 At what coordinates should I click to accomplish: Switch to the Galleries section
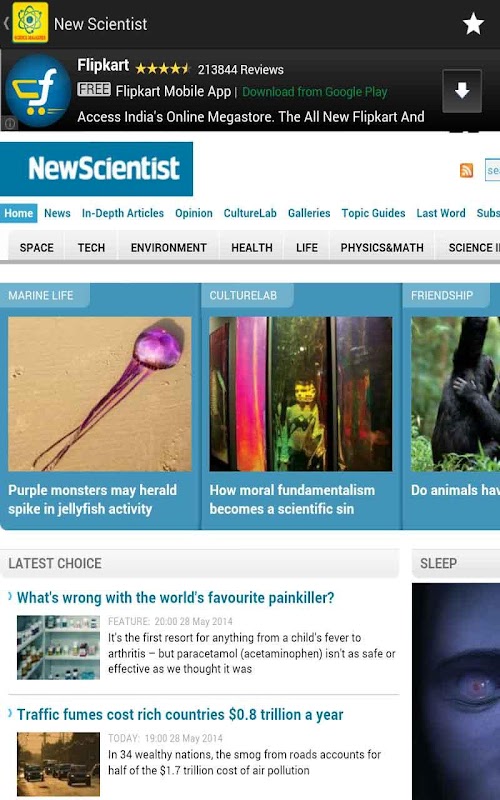pyautogui.click(x=309, y=213)
